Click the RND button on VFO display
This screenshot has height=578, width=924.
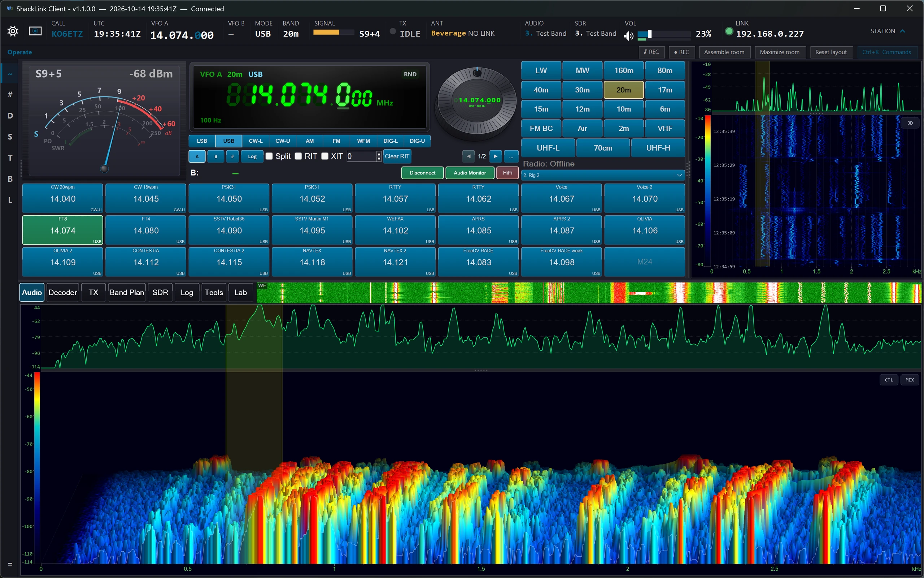coord(410,74)
